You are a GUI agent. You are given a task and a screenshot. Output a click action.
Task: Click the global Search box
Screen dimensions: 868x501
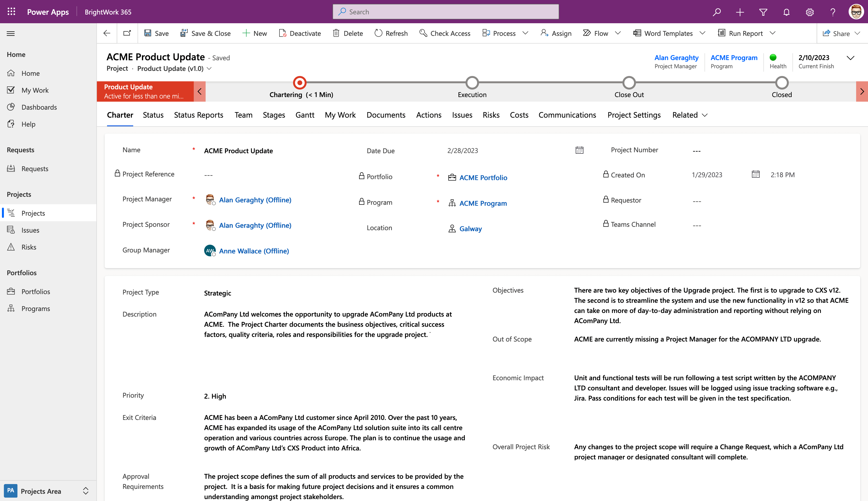click(x=446, y=12)
